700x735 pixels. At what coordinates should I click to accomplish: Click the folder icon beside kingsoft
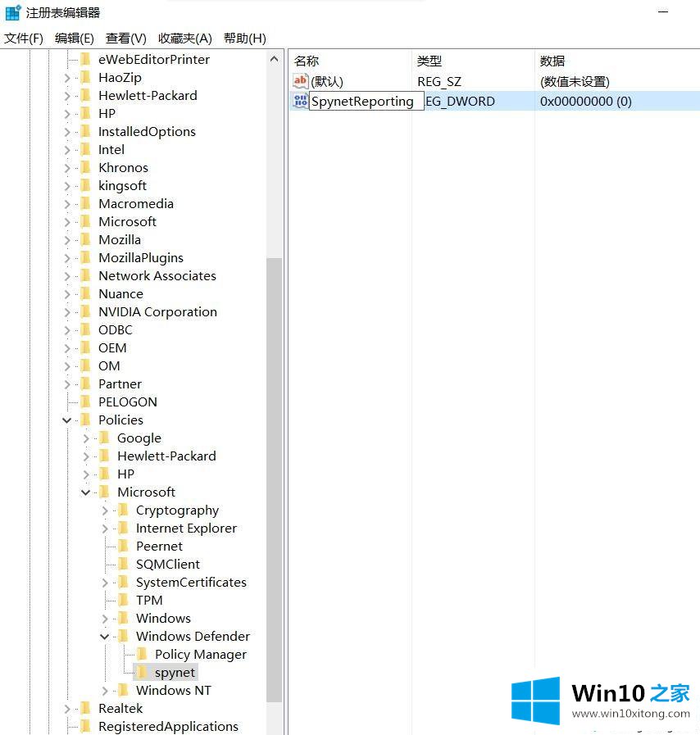coord(85,186)
